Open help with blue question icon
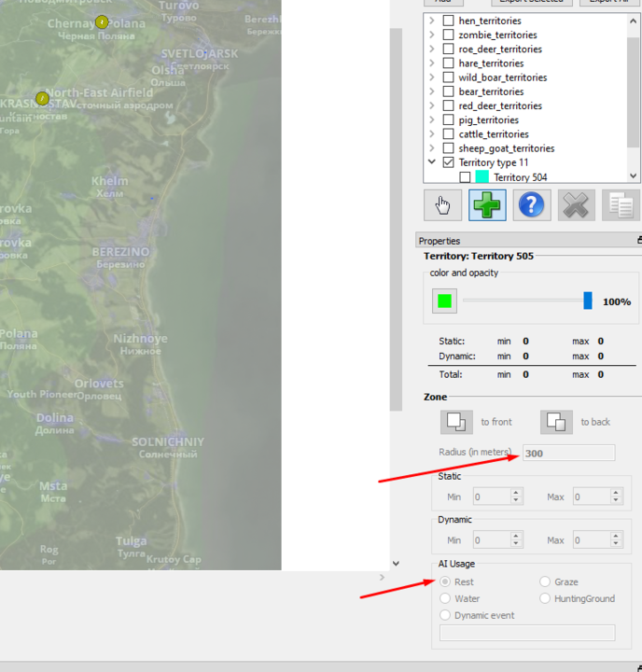642x672 pixels. [532, 205]
